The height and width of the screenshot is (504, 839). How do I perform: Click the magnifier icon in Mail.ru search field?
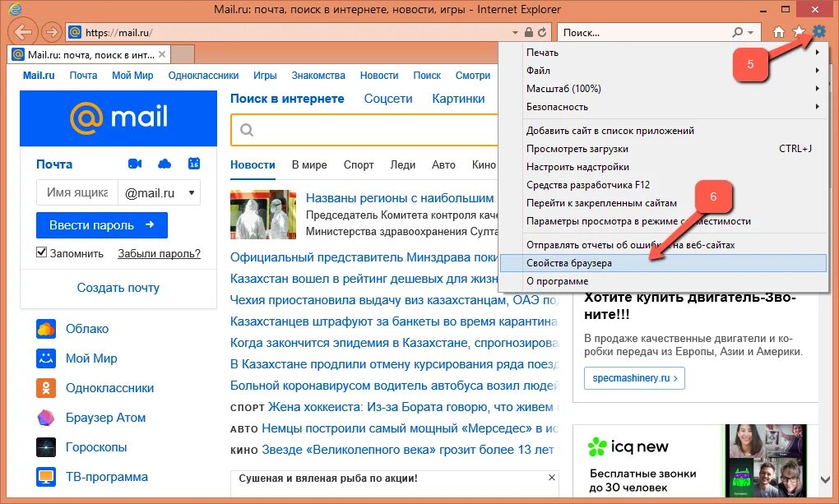coord(247,130)
